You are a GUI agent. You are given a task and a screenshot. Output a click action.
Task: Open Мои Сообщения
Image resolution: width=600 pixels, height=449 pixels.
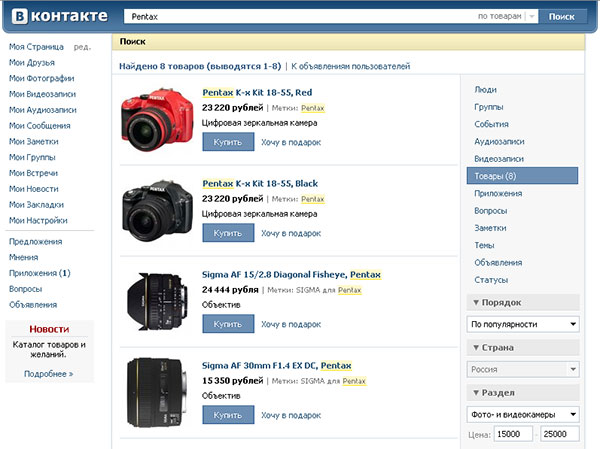39,126
